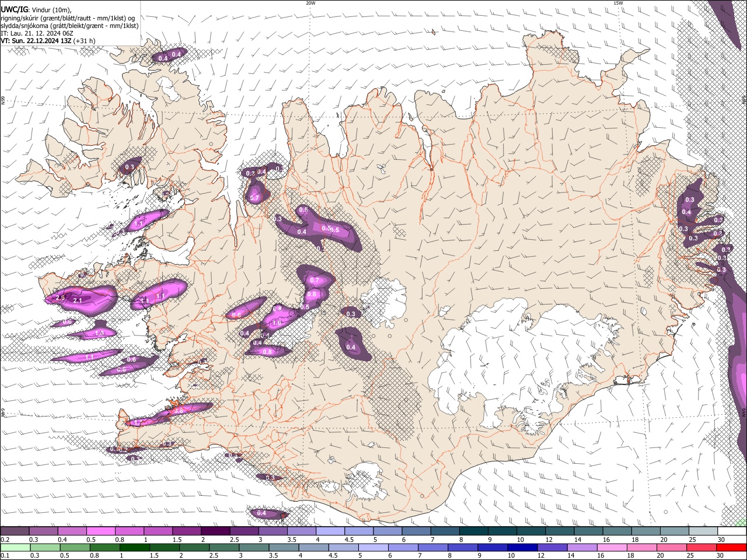This screenshot has width=747, height=560.
Task: Pick the bright pink 0.5 swatch in upper scale
Action: click(x=101, y=531)
